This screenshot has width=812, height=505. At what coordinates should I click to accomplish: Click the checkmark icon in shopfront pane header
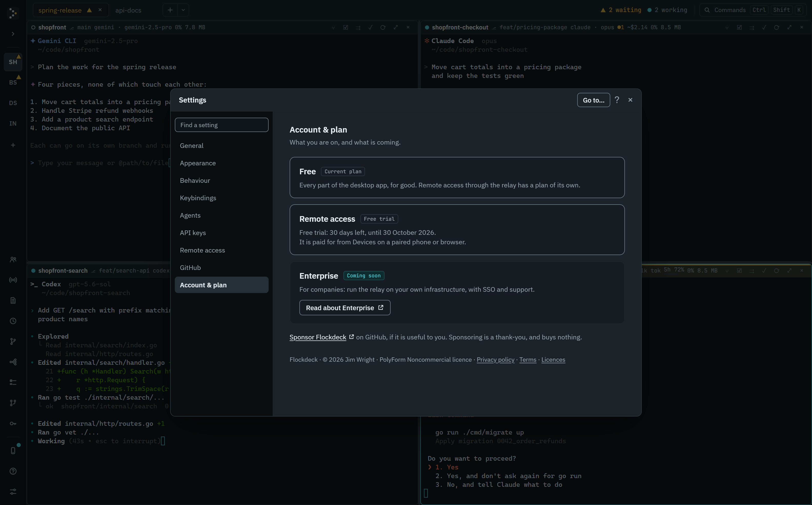click(370, 27)
